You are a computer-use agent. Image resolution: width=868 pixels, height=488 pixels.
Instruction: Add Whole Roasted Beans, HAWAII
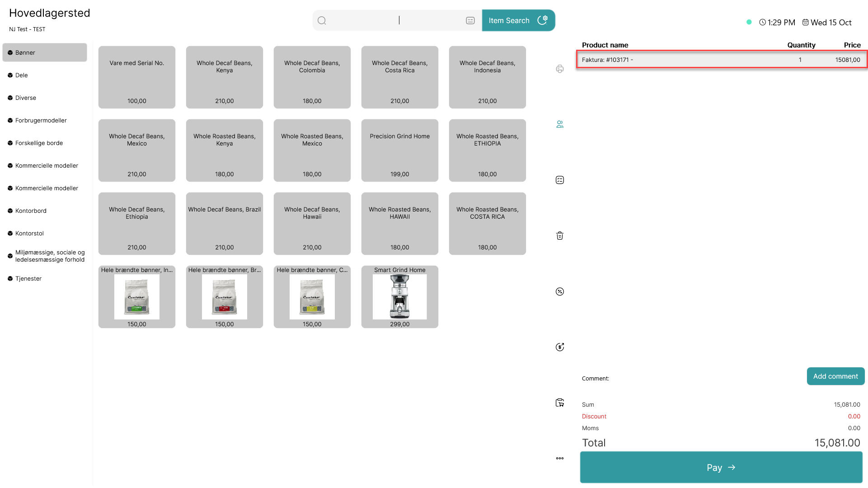[x=400, y=224]
